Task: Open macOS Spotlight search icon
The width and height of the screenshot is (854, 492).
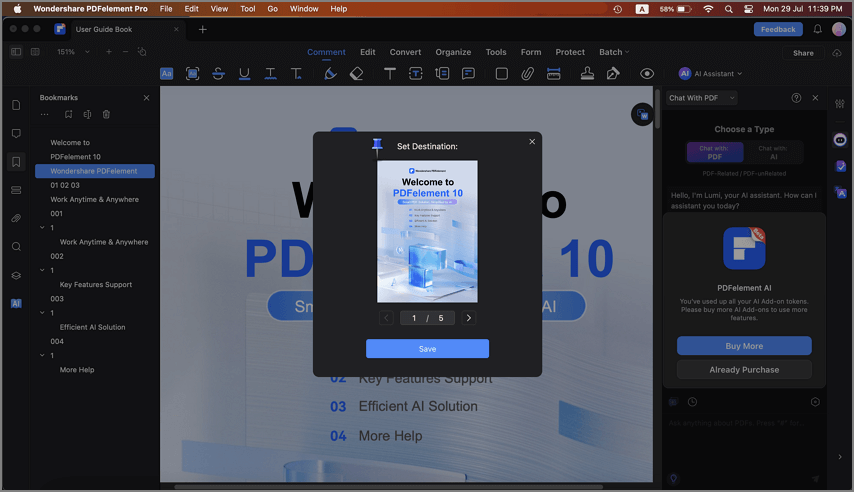Action: pos(729,9)
